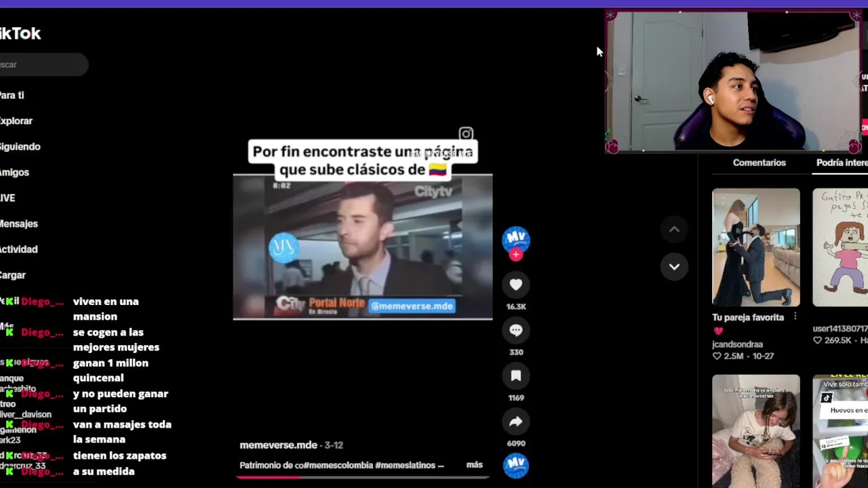This screenshot has width=868, height=488.
Task: Click chat message ganan 1 millon quincenal
Action: coord(111,371)
